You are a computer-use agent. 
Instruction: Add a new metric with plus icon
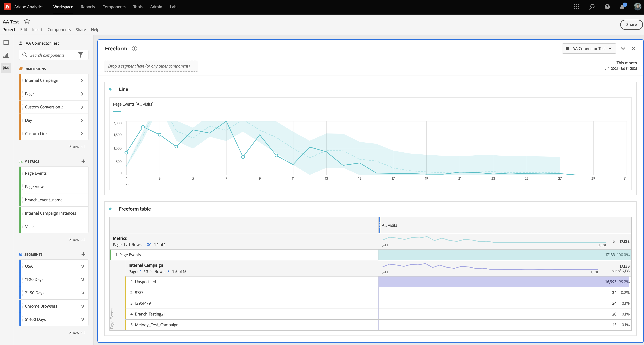tap(83, 161)
